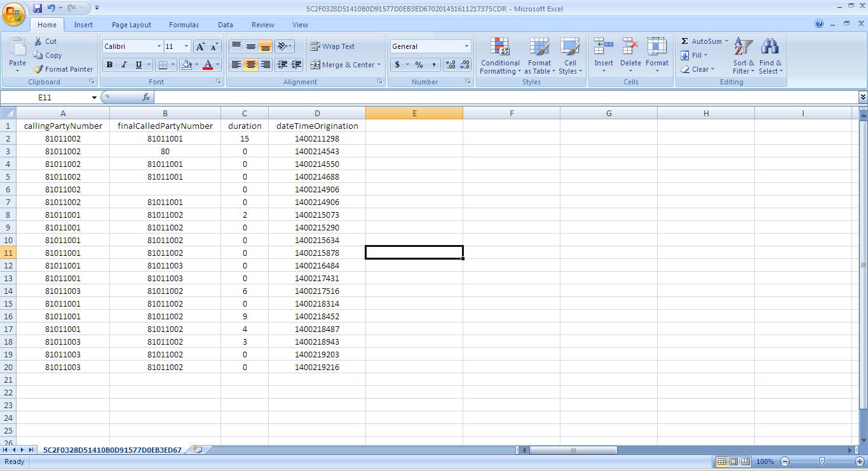Viewport: 868px width, 471px height.
Task: Open Sort & Filter menu
Action: pos(743,56)
